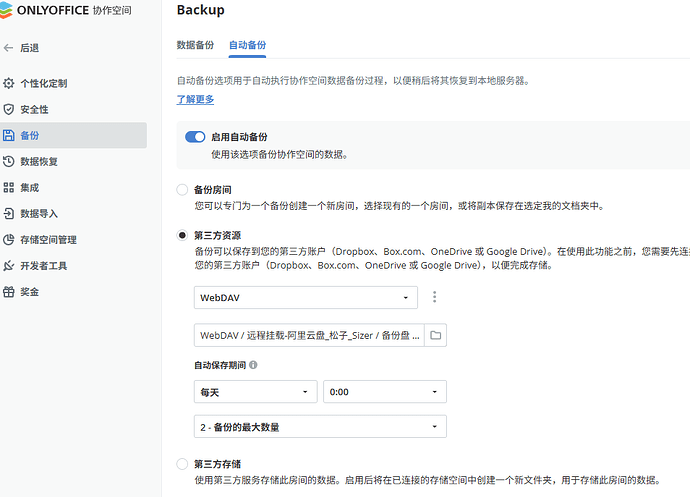
Task: Expand the WebDAV service dropdown
Action: [x=306, y=297]
